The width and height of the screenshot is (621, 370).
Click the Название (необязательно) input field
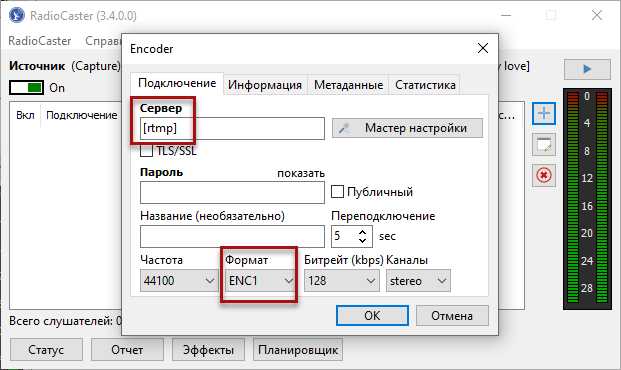click(x=232, y=236)
